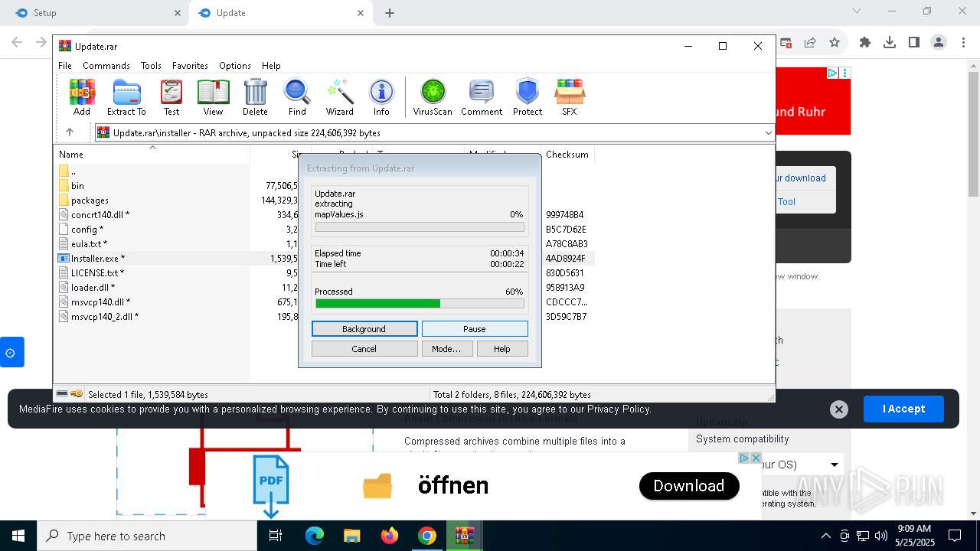Open Chrome downloads icon
This screenshot has width=980, height=551.
[x=890, y=43]
